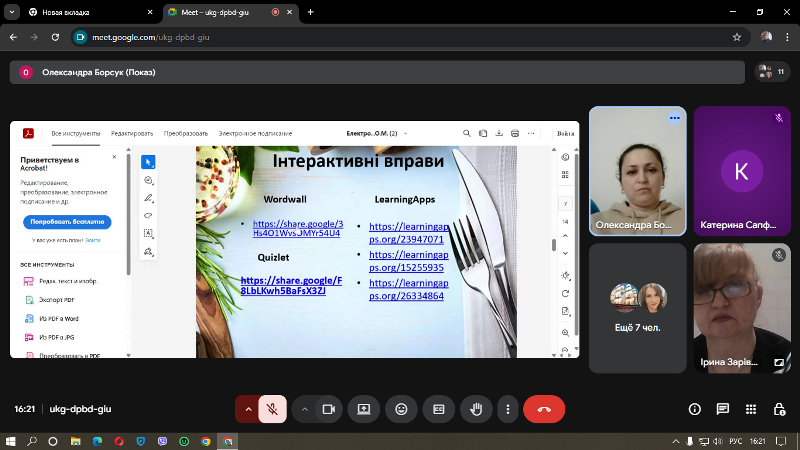
Task: Turn on captions
Action: (439, 409)
